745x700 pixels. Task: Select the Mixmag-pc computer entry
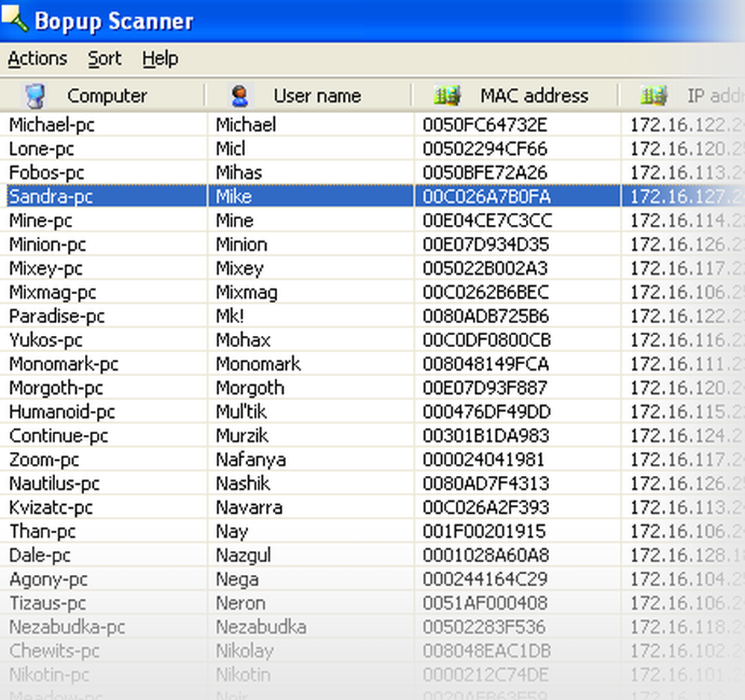click(53, 293)
